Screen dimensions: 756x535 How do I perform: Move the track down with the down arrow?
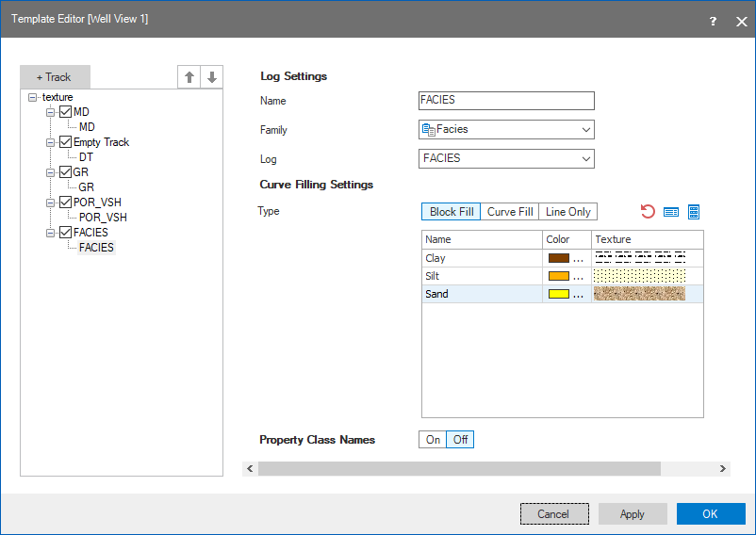point(212,77)
